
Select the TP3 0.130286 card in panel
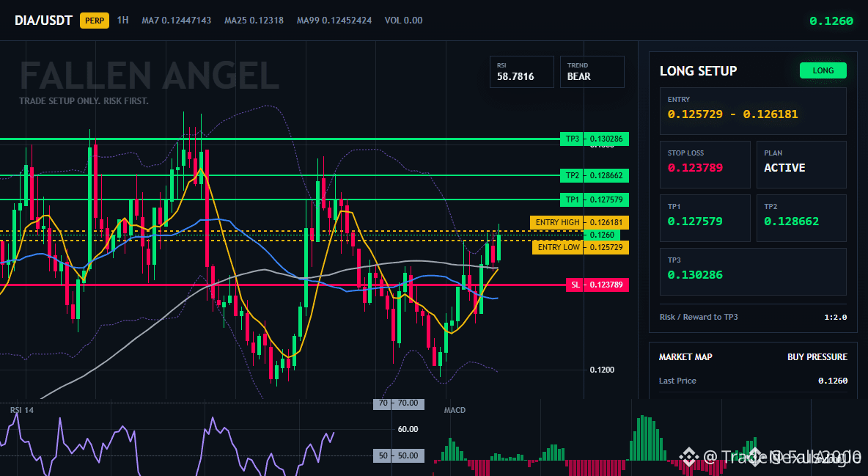pyautogui.click(x=753, y=271)
